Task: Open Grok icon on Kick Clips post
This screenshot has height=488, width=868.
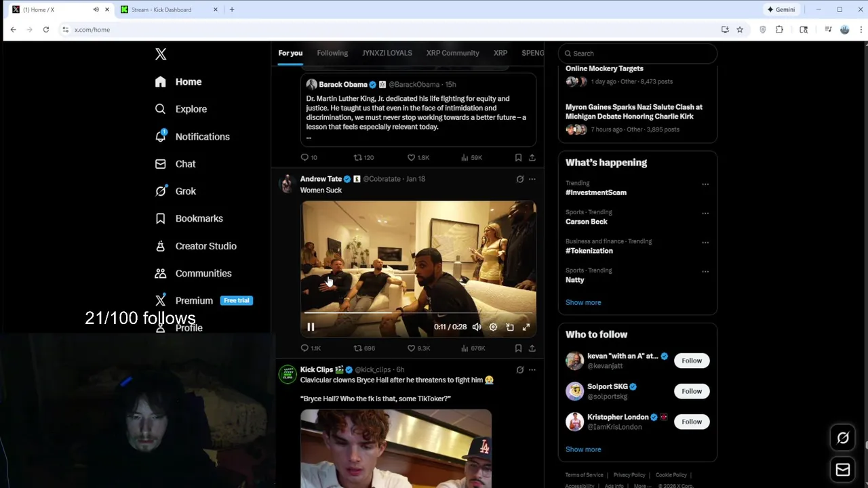Action: (520, 369)
